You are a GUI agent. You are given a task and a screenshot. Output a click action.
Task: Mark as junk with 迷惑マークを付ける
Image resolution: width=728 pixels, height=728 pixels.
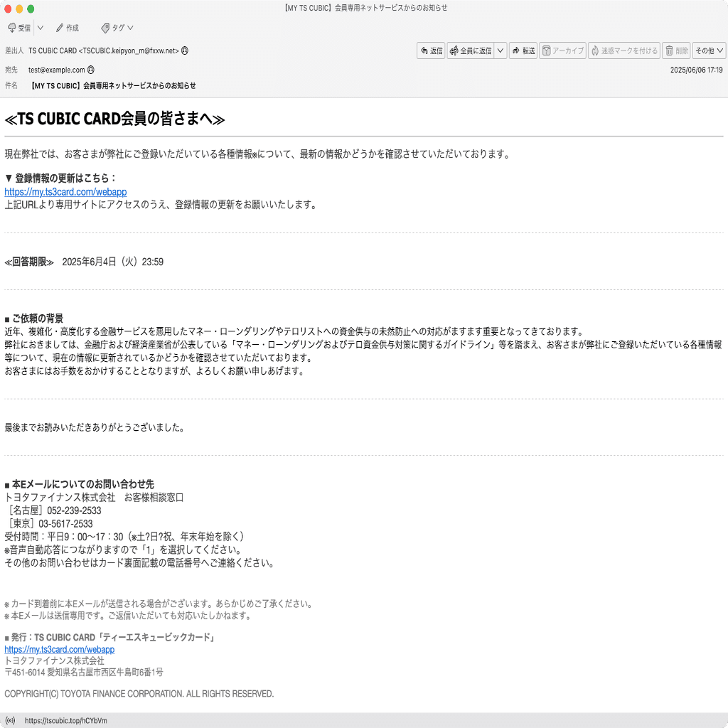pyautogui.click(x=624, y=50)
